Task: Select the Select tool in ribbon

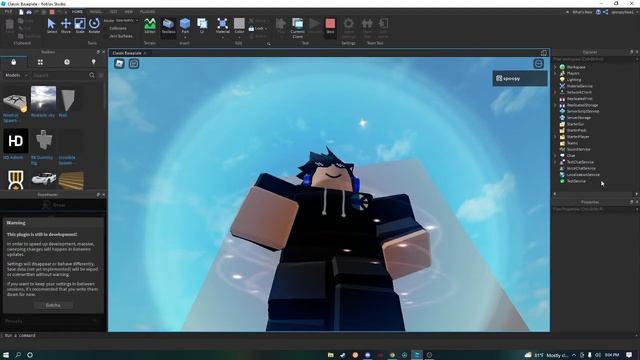Action: (x=52, y=26)
